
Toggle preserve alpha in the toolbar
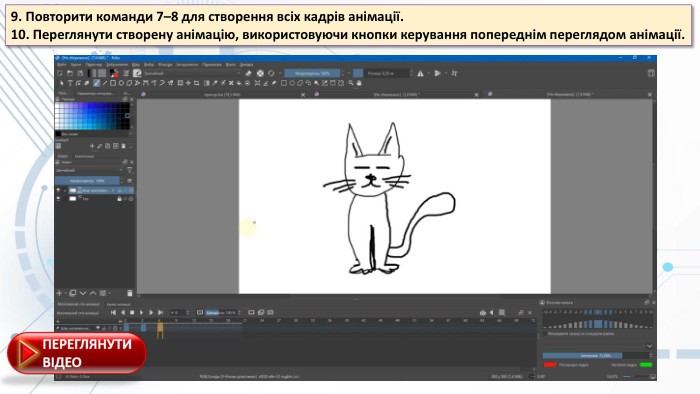[260, 73]
